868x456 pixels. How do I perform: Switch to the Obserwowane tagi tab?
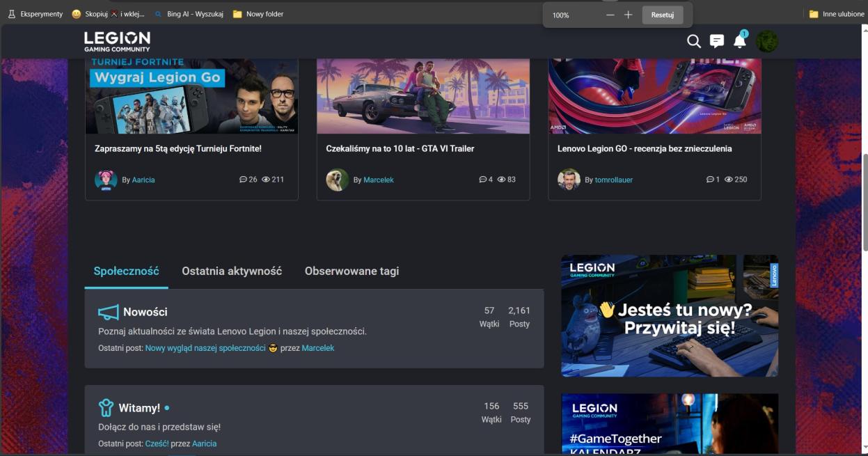point(352,271)
